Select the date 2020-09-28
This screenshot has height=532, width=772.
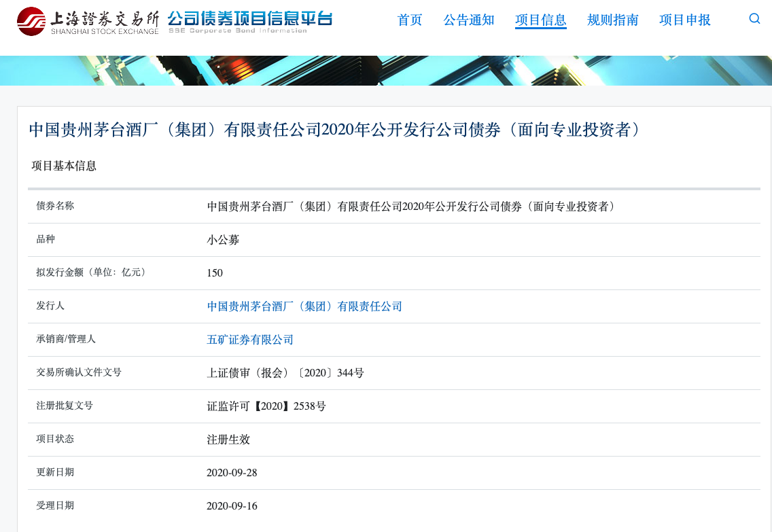232,473
